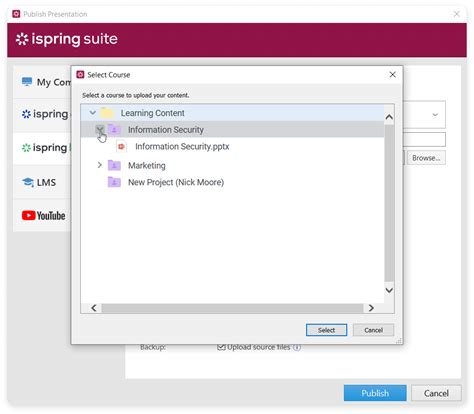Open the green ispring tab in sidebar

pyautogui.click(x=42, y=148)
